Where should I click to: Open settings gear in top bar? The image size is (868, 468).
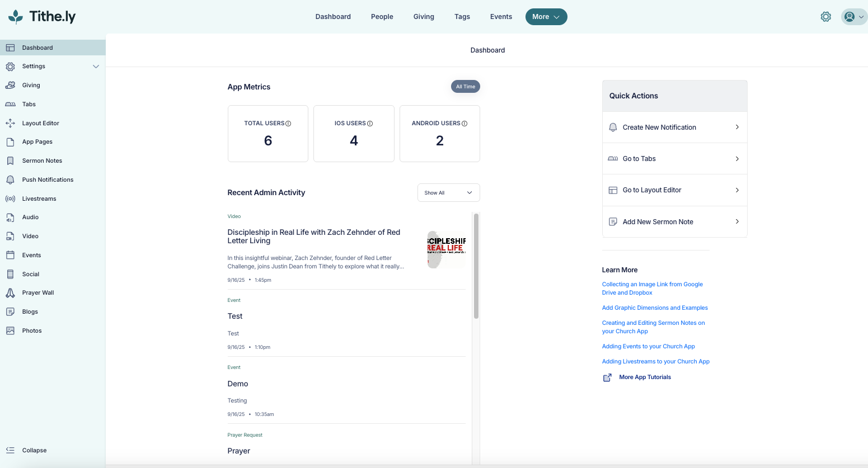[826, 17]
